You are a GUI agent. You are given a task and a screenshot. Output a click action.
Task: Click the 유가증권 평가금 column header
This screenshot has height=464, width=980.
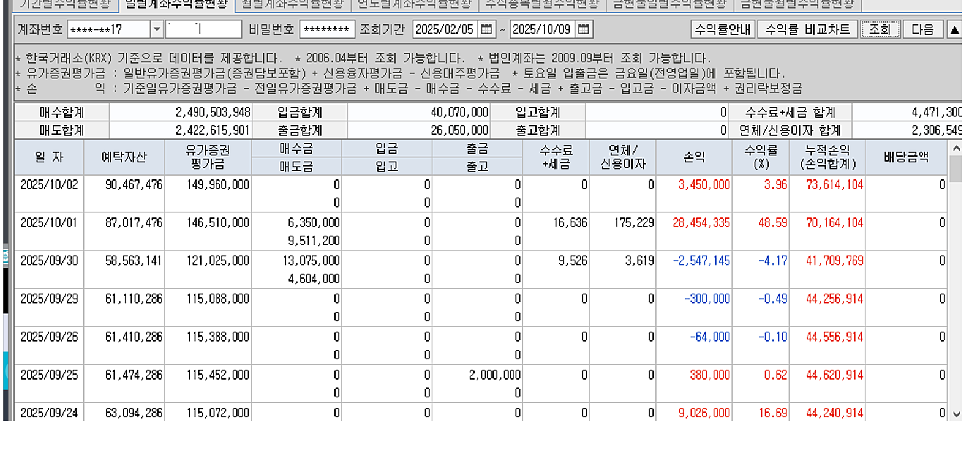click(x=208, y=157)
